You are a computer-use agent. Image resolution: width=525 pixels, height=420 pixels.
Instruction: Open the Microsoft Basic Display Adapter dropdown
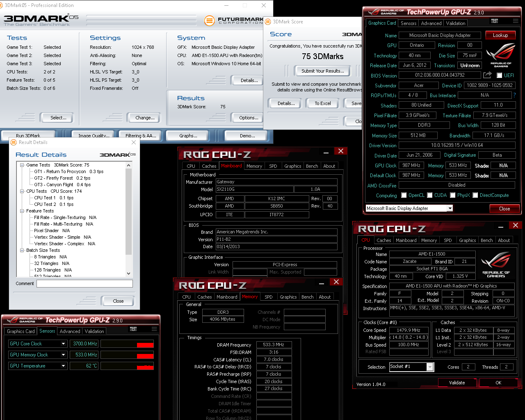pyautogui.click(x=450, y=208)
